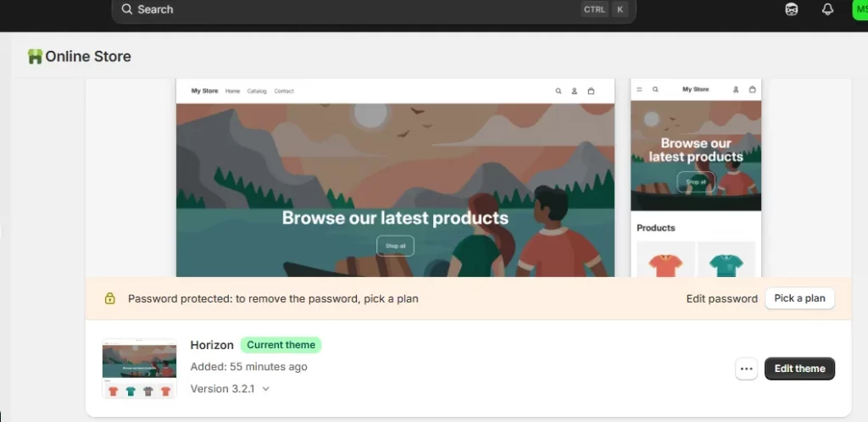This screenshot has width=868, height=422.
Task: Click the desktop theme preview image
Action: (395, 178)
